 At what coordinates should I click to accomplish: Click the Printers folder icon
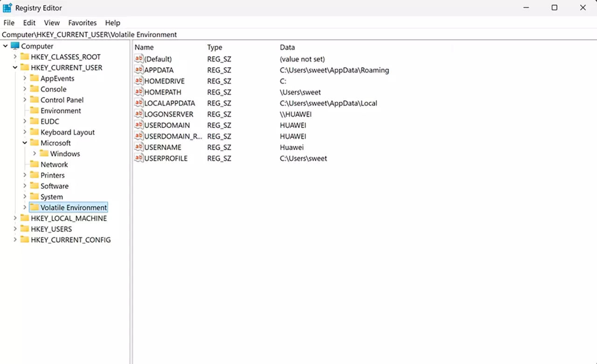point(34,175)
